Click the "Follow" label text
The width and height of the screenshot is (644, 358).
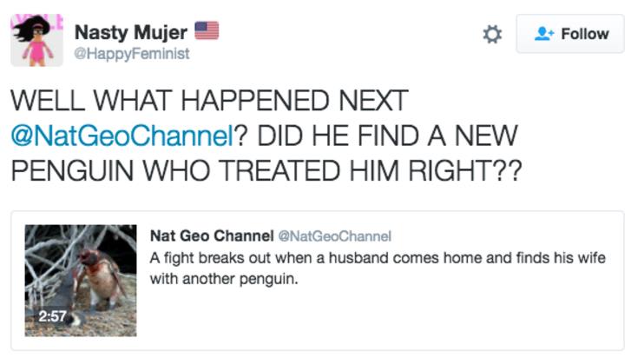pyautogui.click(x=585, y=34)
